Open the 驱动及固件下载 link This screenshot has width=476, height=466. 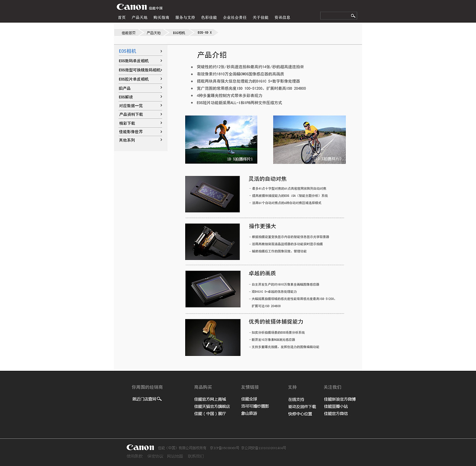(302, 407)
